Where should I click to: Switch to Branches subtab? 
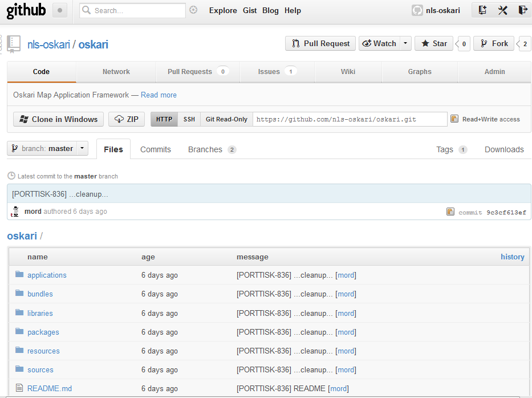pyautogui.click(x=212, y=149)
